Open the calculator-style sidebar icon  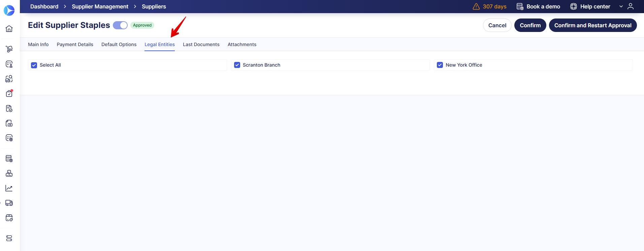click(x=9, y=158)
